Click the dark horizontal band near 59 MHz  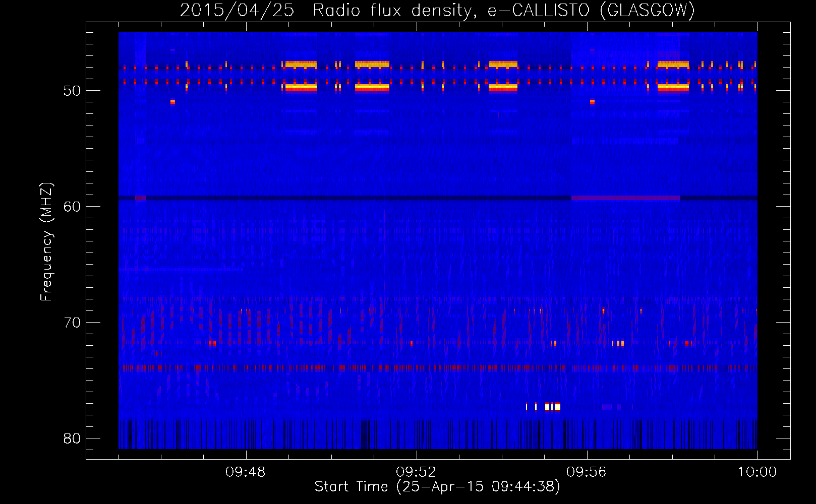(438, 198)
